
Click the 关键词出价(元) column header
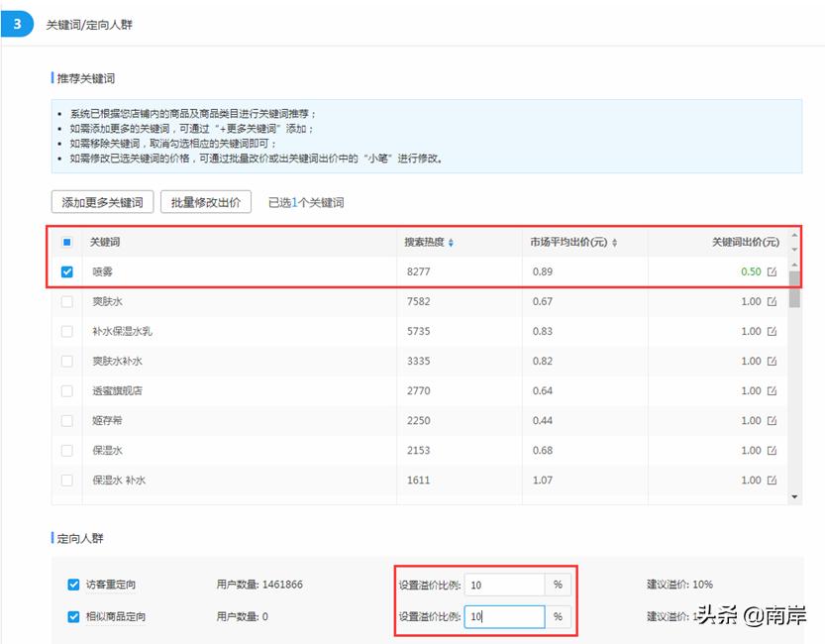pyautogui.click(x=746, y=242)
